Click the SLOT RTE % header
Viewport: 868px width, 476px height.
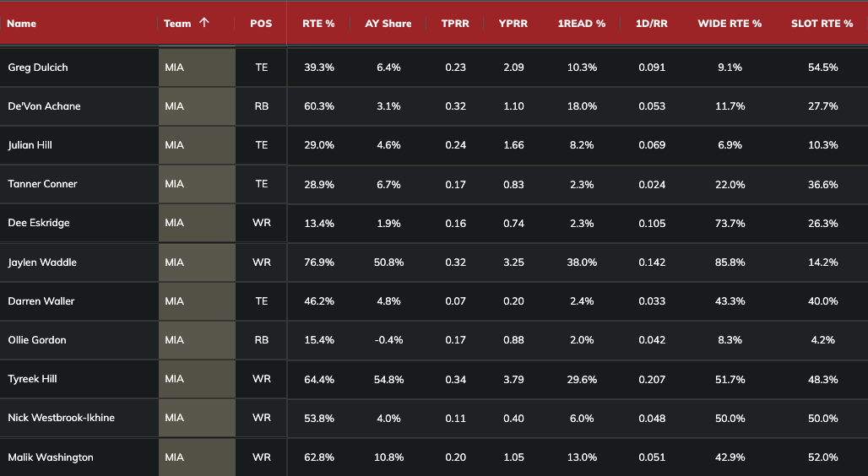[822, 24]
